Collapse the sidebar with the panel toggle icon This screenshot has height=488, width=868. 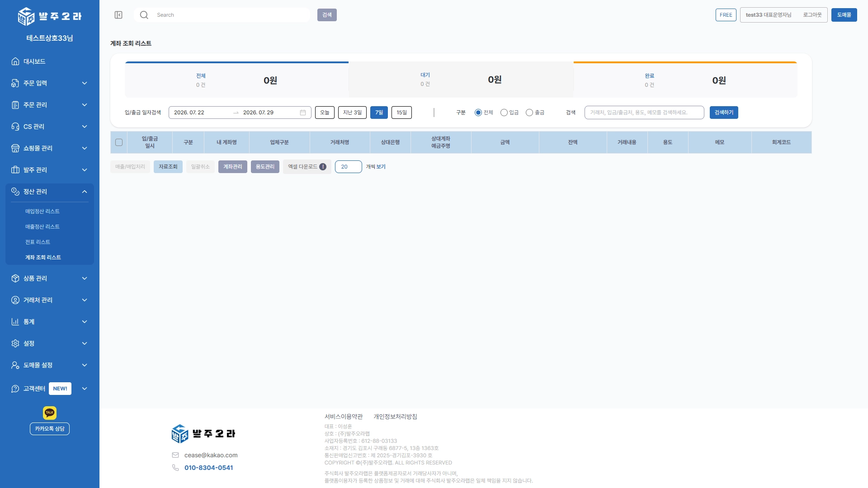[118, 15]
